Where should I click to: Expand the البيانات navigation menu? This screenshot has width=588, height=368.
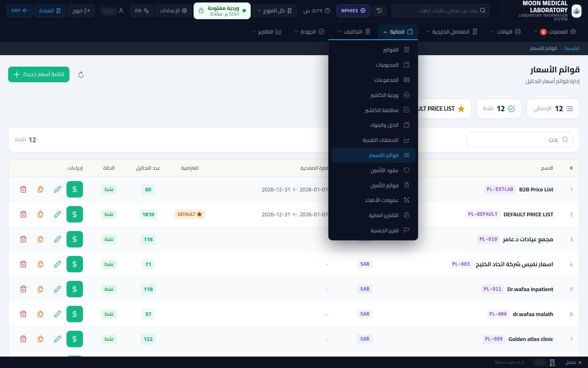click(x=506, y=31)
